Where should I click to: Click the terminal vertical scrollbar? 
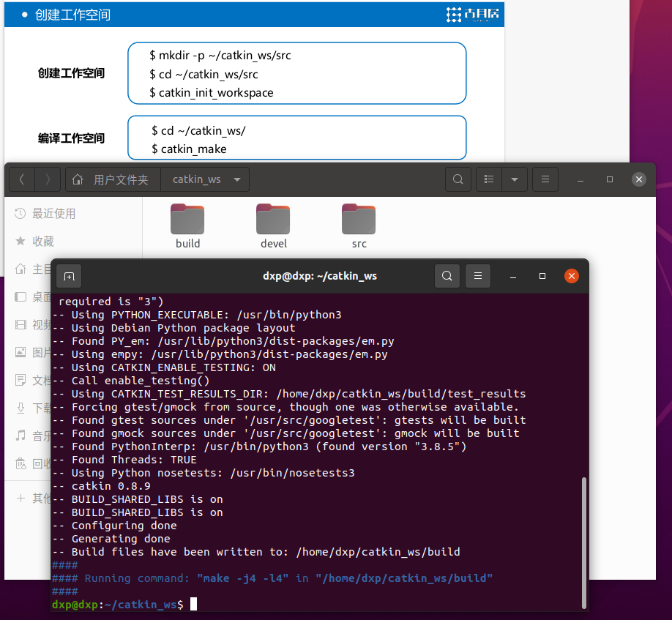[x=583, y=542]
